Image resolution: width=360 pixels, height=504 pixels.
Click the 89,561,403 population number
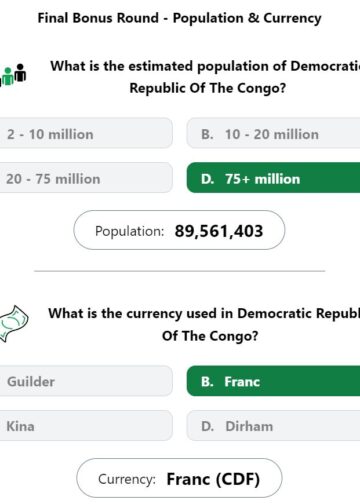pyautogui.click(x=219, y=231)
